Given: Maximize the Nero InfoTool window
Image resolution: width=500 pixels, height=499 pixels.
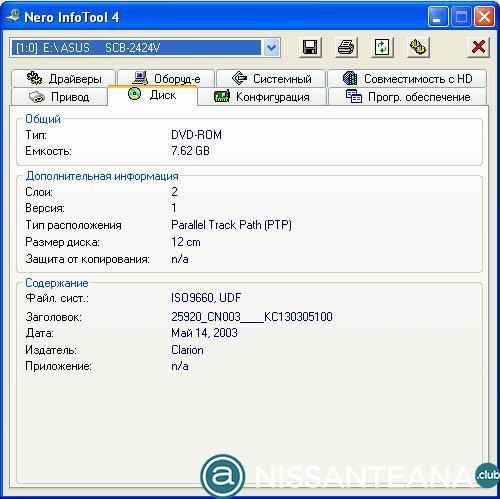Looking at the screenshot, I should pos(461,17).
